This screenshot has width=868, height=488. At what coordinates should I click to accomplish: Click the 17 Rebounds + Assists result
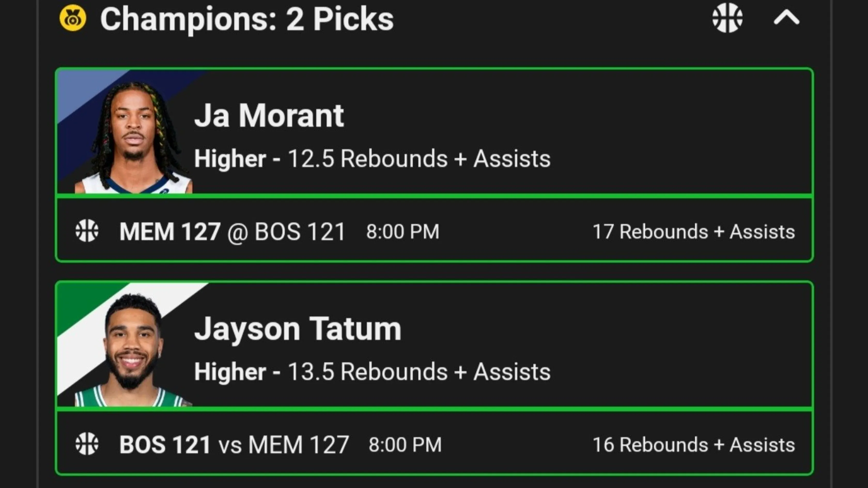(694, 231)
